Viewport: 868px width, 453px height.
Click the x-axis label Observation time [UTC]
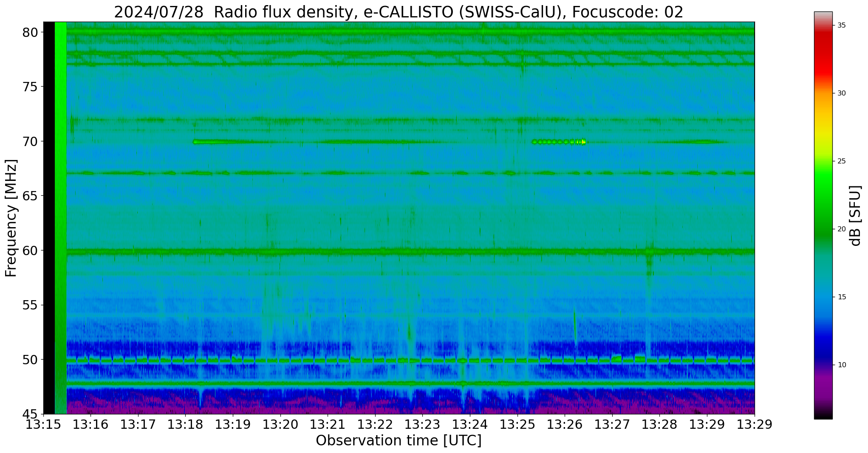point(399,441)
